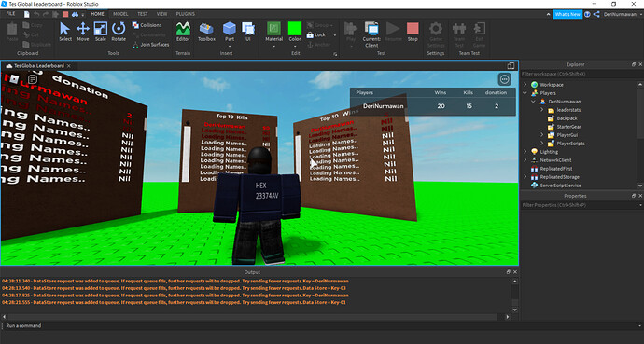
Task: Pick the green Color swatch
Action: point(295,29)
